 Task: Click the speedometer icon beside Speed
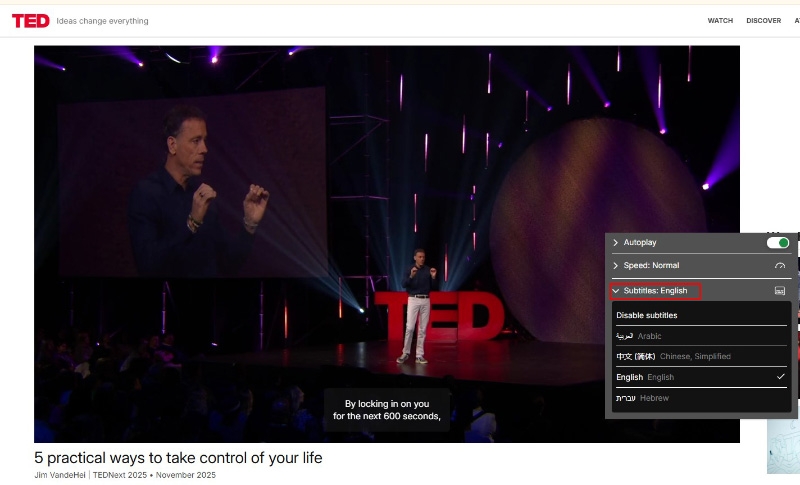[780, 266]
